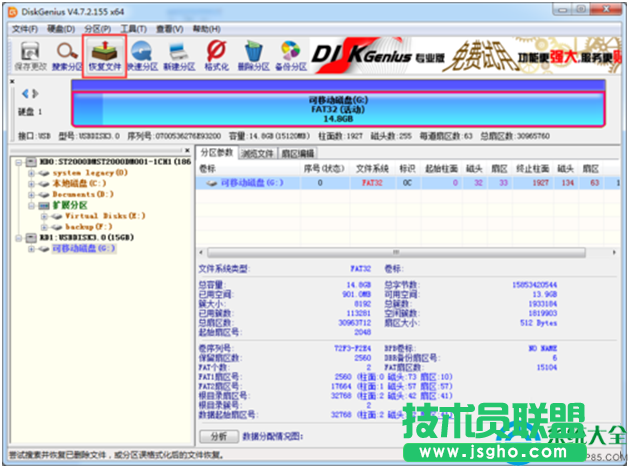630x468 pixels.
Task: Click the Format (格式化) toolbar icon
Action: (216, 56)
